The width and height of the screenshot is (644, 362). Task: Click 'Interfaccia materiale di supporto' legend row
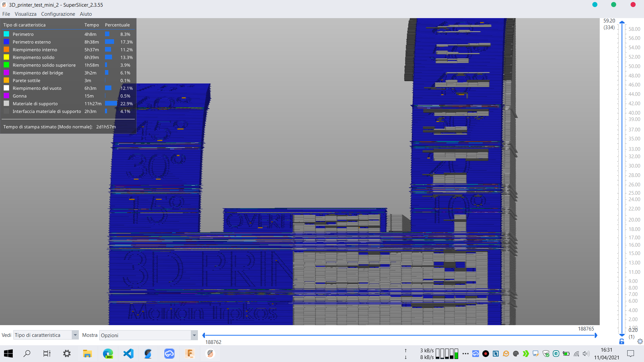[68, 111]
